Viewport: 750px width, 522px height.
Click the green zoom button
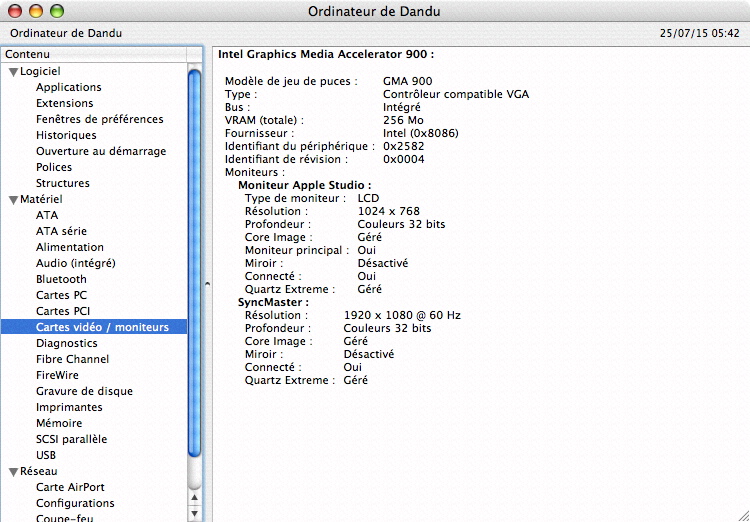point(57,11)
